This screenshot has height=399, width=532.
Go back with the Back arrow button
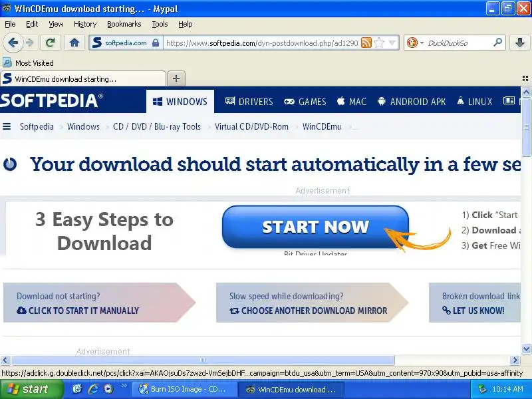pos(13,43)
